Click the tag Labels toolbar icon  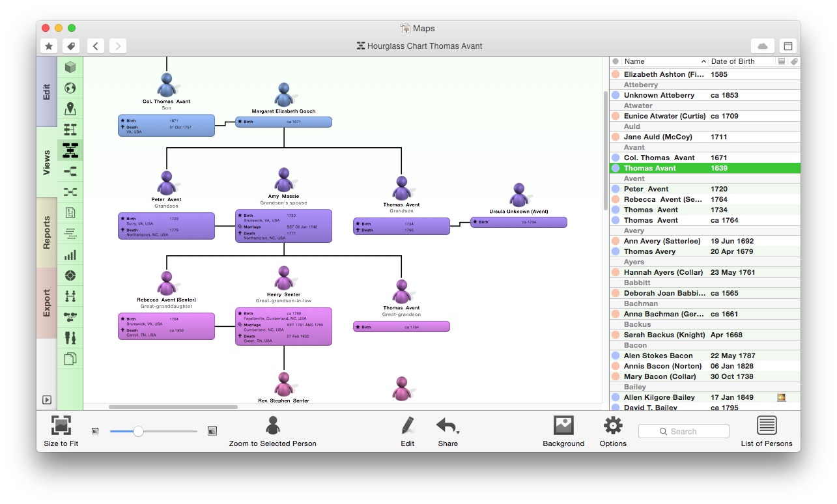[71, 46]
